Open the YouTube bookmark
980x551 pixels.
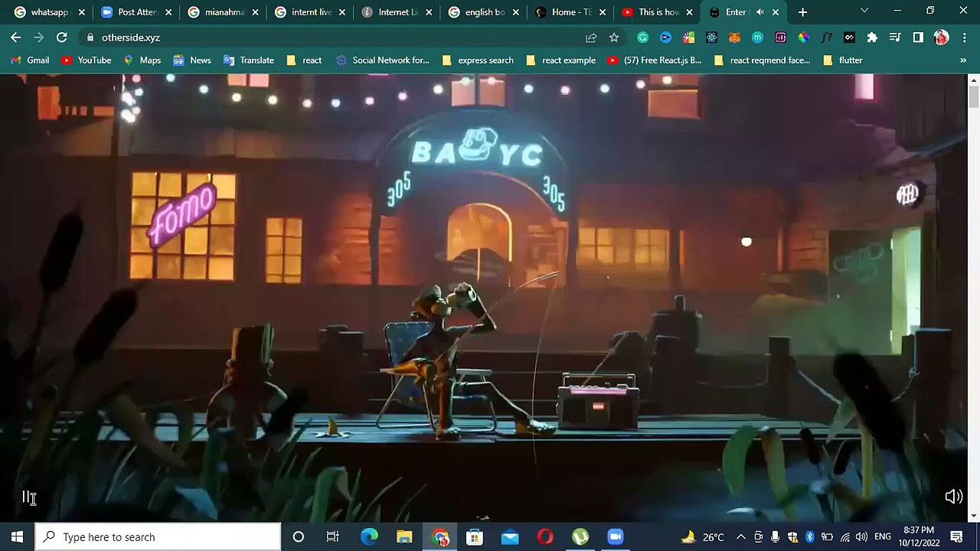point(86,60)
